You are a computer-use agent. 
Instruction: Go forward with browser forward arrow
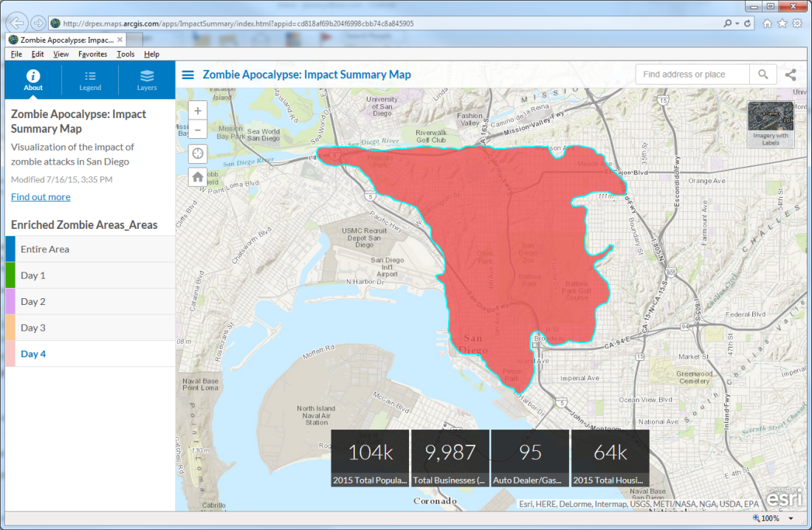[38, 24]
